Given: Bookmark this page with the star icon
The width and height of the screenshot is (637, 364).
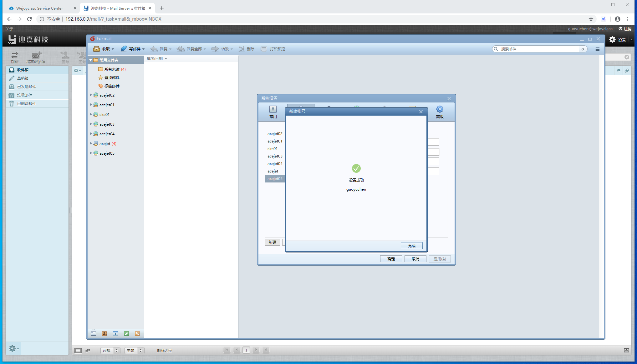Looking at the screenshot, I should tap(591, 19).
